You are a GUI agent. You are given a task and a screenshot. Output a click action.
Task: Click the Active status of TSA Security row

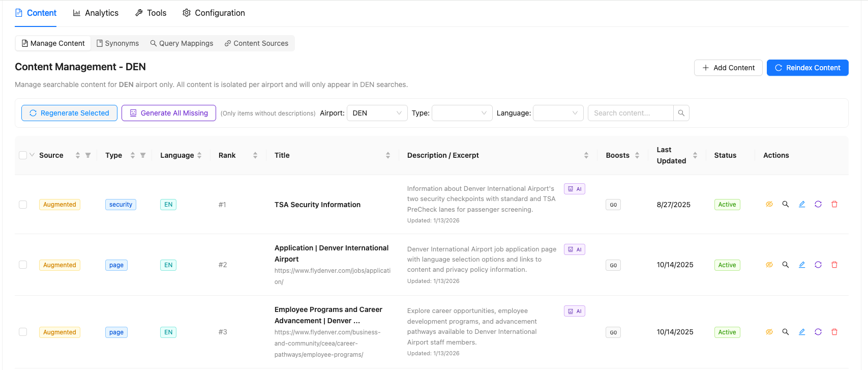pyautogui.click(x=727, y=205)
